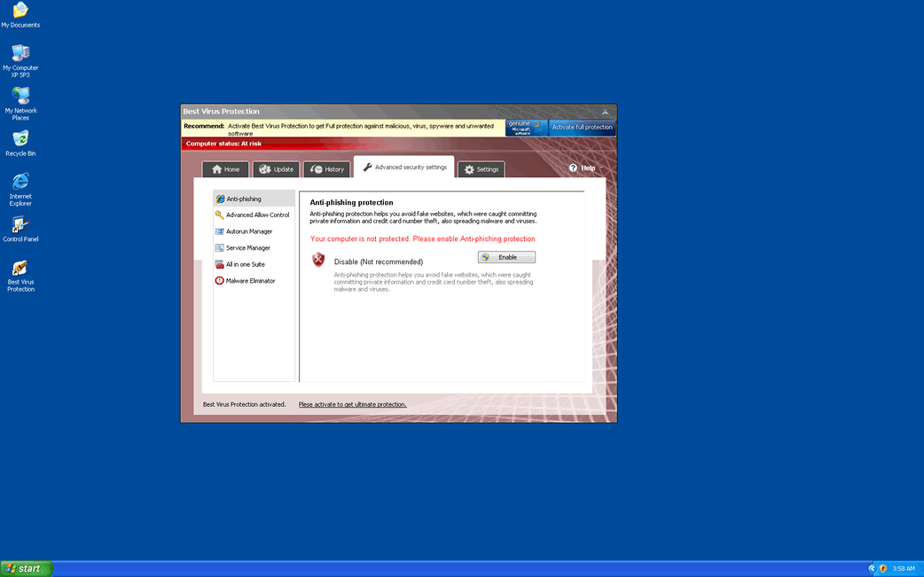Switch to the Home tab
924x577 pixels.
(225, 169)
